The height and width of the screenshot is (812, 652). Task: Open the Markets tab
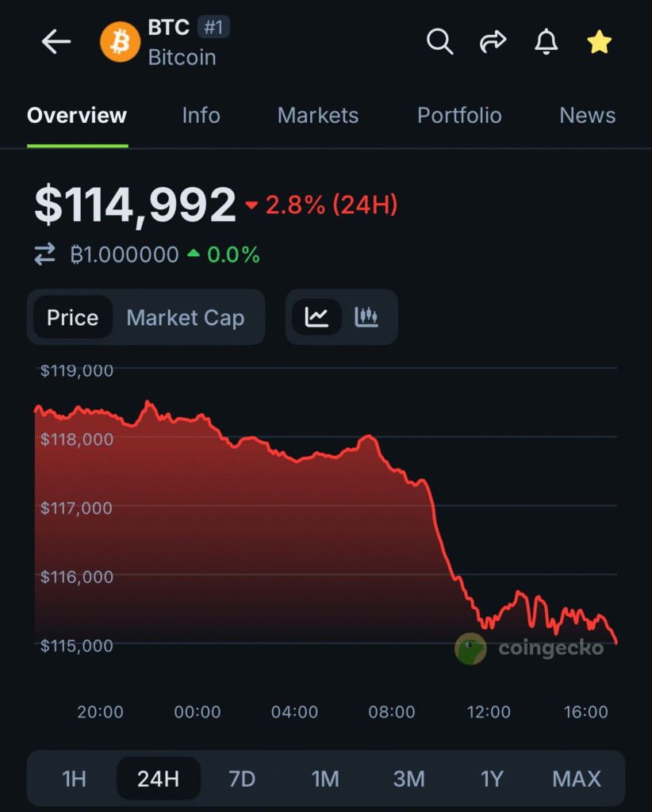318,116
